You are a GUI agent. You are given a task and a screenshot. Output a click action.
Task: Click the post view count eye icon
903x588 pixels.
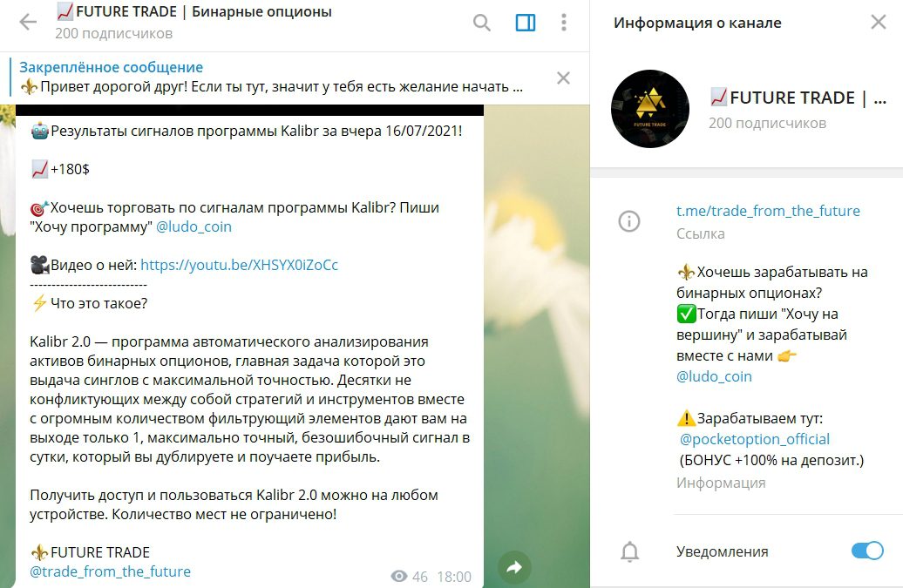pos(398,576)
